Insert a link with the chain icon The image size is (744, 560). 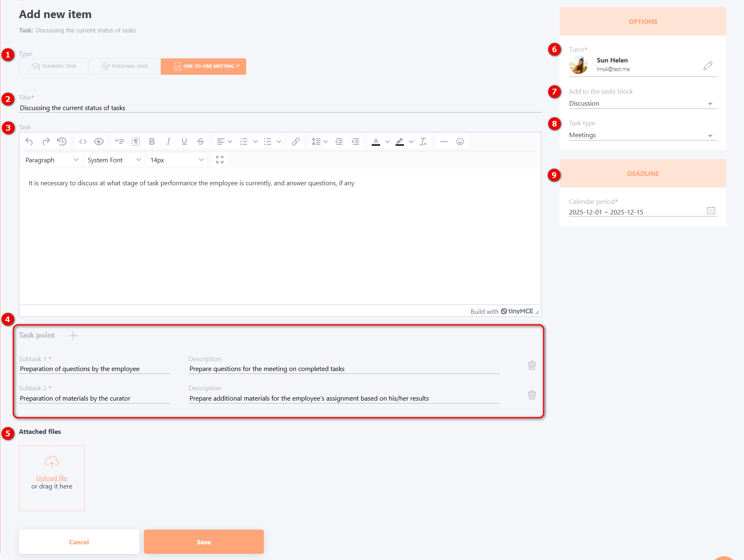point(295,142)
